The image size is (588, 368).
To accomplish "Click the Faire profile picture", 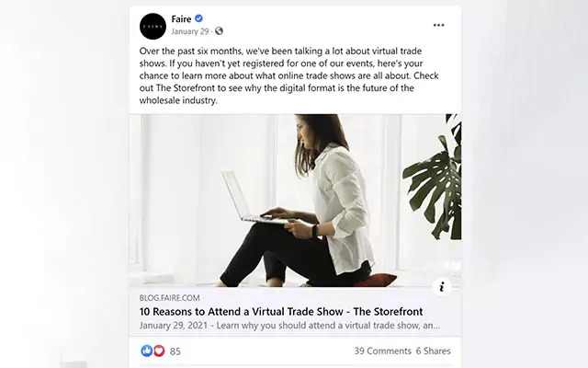I will coord(153,27).
